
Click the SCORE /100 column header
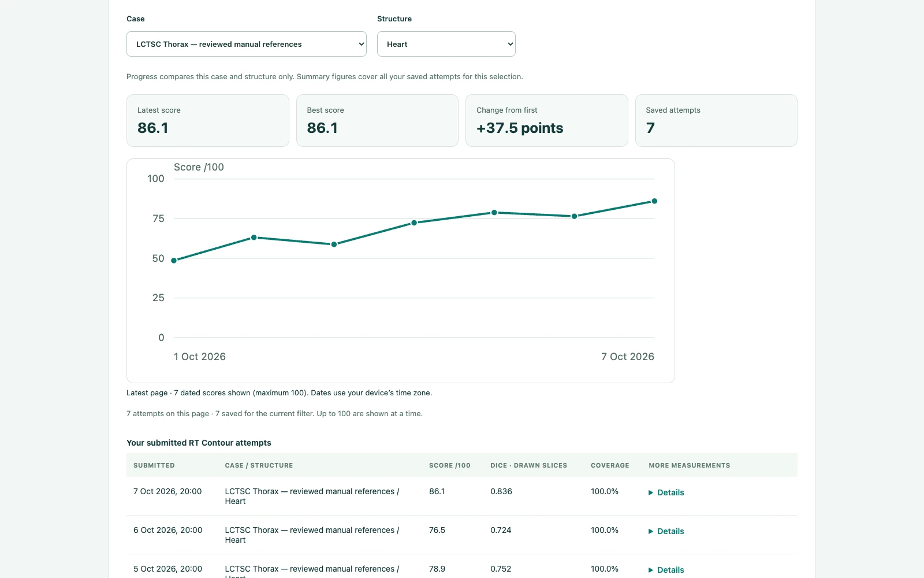pyautogui.click(x=450, y=465)
